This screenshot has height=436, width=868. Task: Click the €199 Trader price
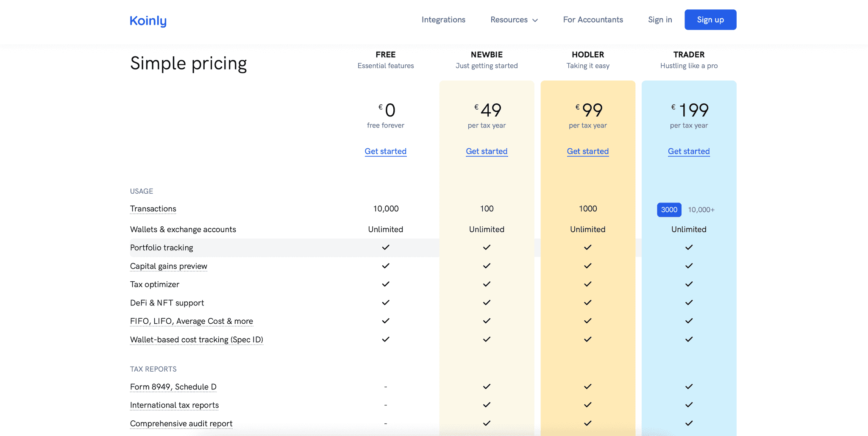pos(690,110)
